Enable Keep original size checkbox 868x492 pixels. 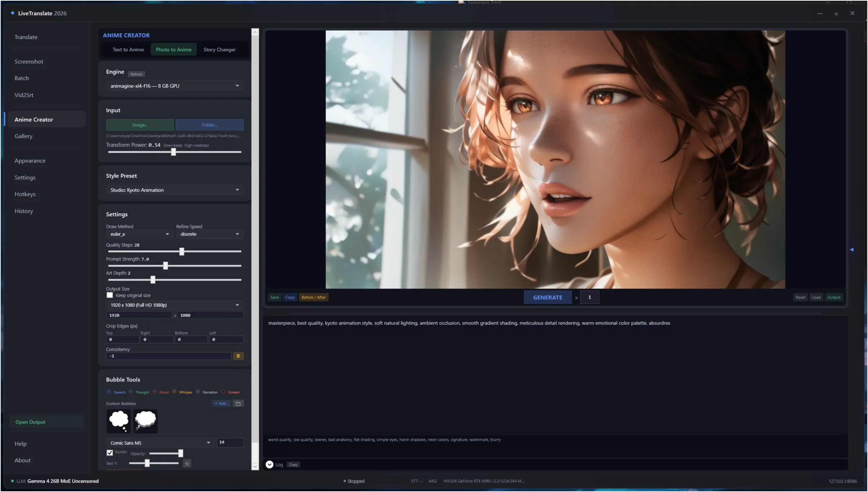[110, 295]
